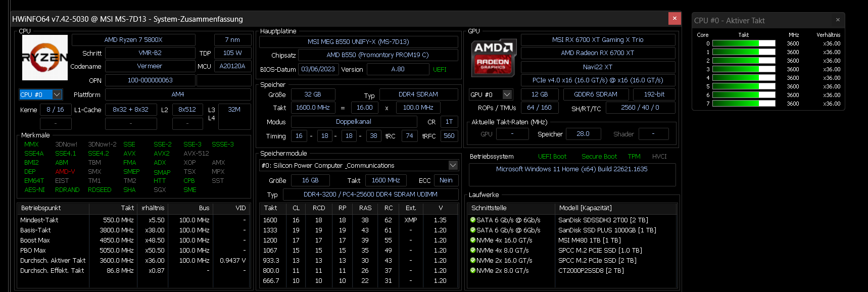Close the HWiNFO64 system summary window
Viewport: 868px width, 292px height.
pos(674,19)
